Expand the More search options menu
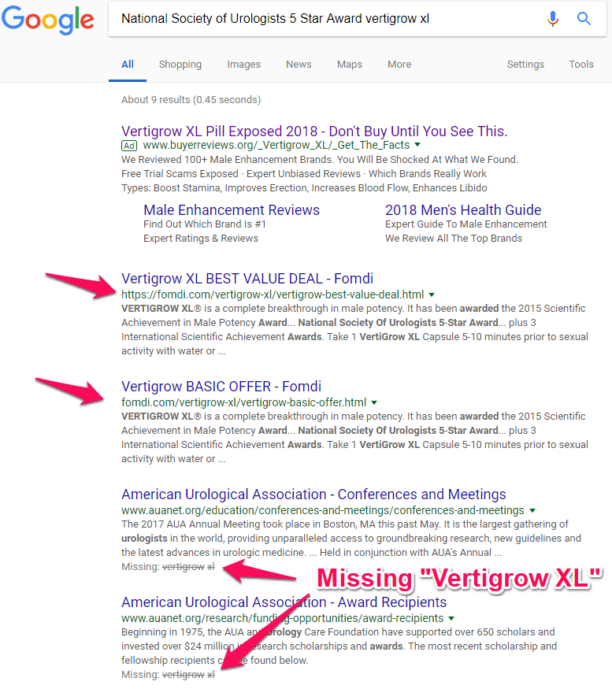Image resolution: width=612 pixels, height=700 pixels. (x=399, y=65)
